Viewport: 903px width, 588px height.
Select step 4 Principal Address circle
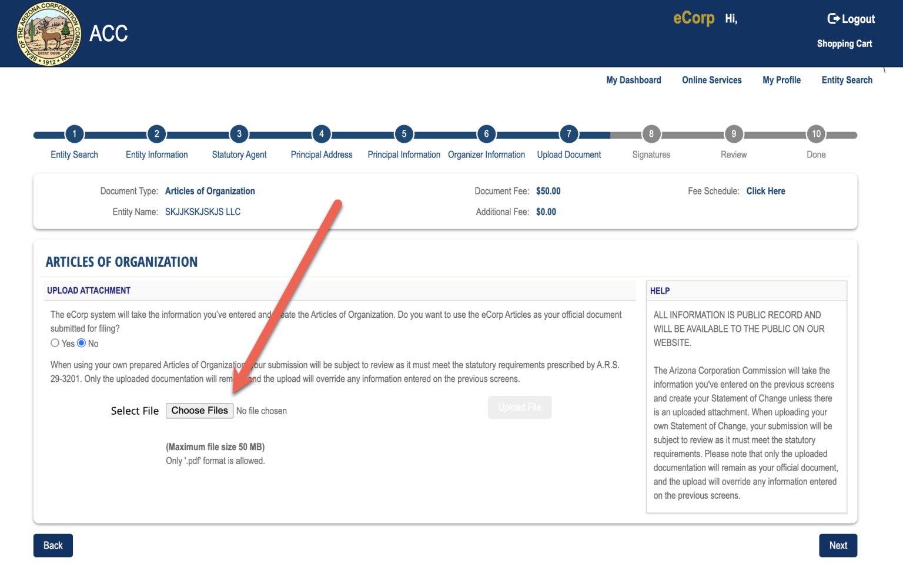[x=322, y=134]
